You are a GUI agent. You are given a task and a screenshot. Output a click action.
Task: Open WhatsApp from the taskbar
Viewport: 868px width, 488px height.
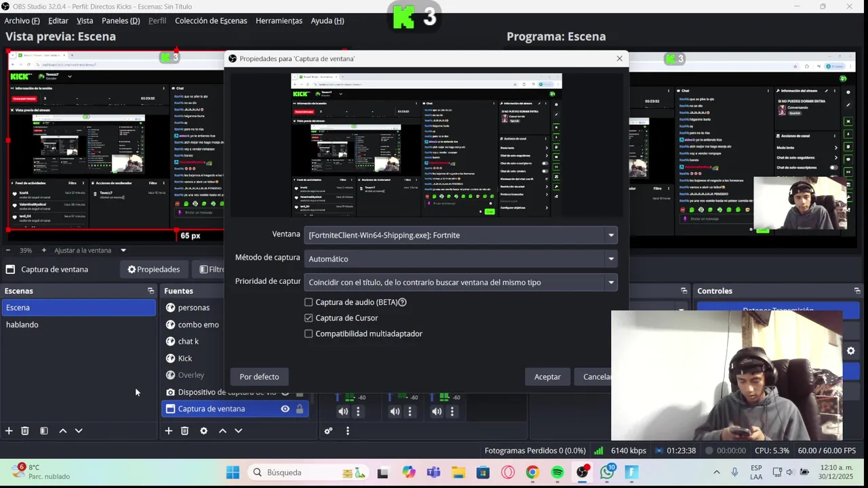point(608,472)
